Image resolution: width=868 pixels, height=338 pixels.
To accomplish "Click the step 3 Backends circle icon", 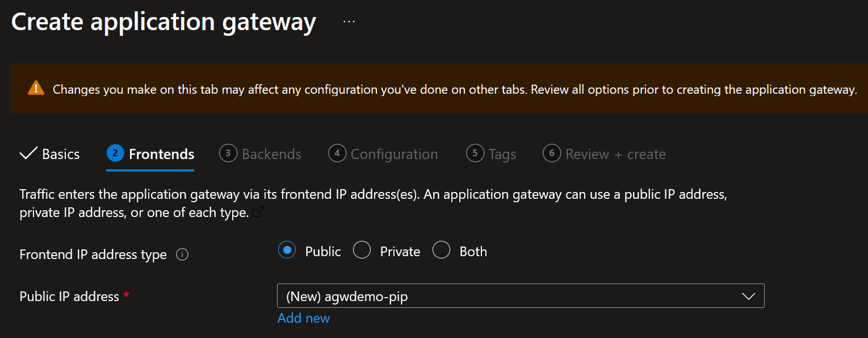I will point(228,153).
